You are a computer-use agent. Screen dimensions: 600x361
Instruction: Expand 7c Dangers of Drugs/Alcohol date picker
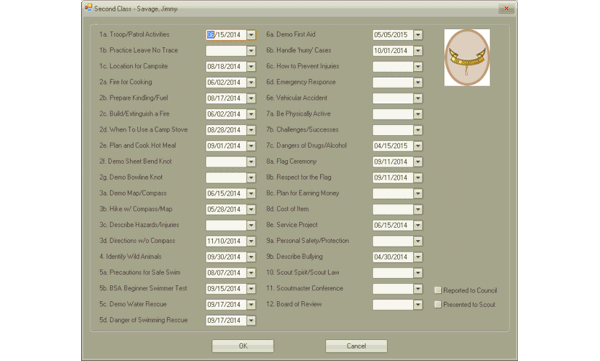418,146
